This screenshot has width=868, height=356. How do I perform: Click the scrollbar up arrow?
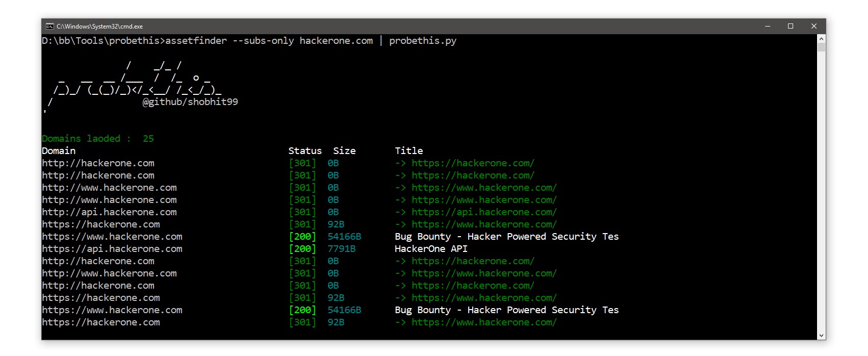[x=821, y=39]
